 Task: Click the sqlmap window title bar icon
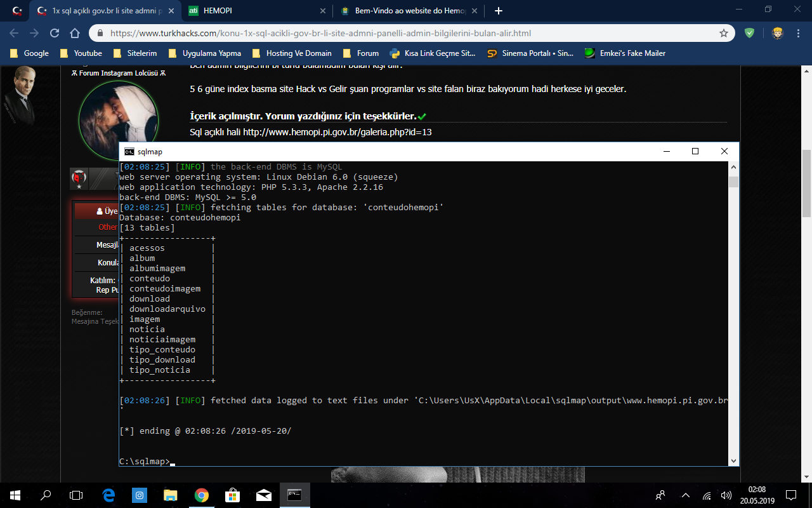click(129, 152)
